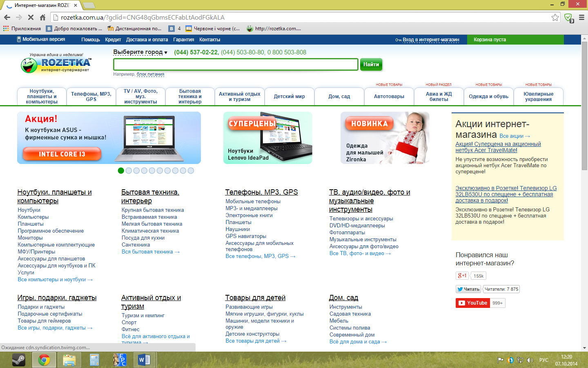Open the green shield extension icon
Viewport: 588px width, 368px height.
point(568,17)
